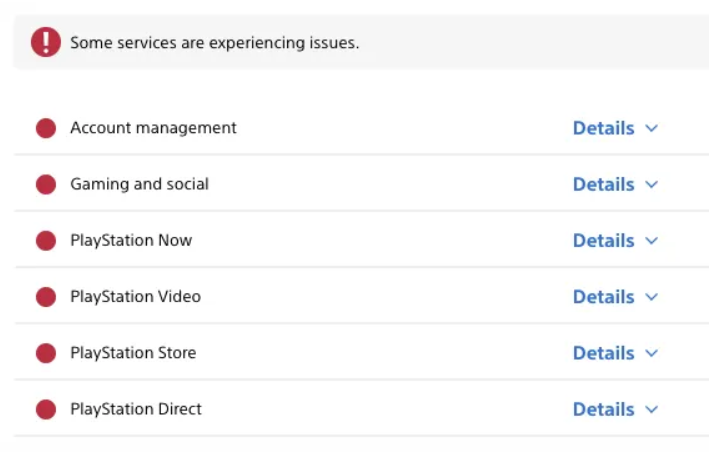Image resolution: width=722 pixels, height=453 pixels.
Task: Click the PlayStation Now red status indicator
Action: 46,241
